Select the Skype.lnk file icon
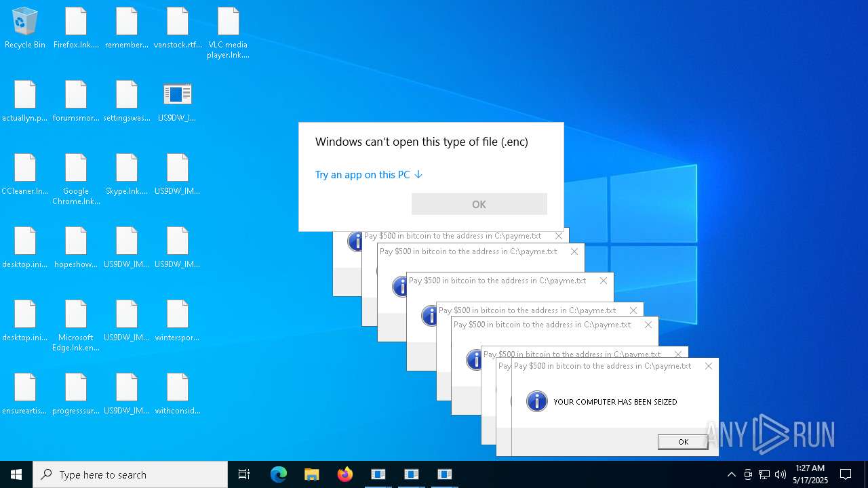Image resolution: width=868 pixels, height=488 pixels. pyautogui.click(x=127, y=175)
